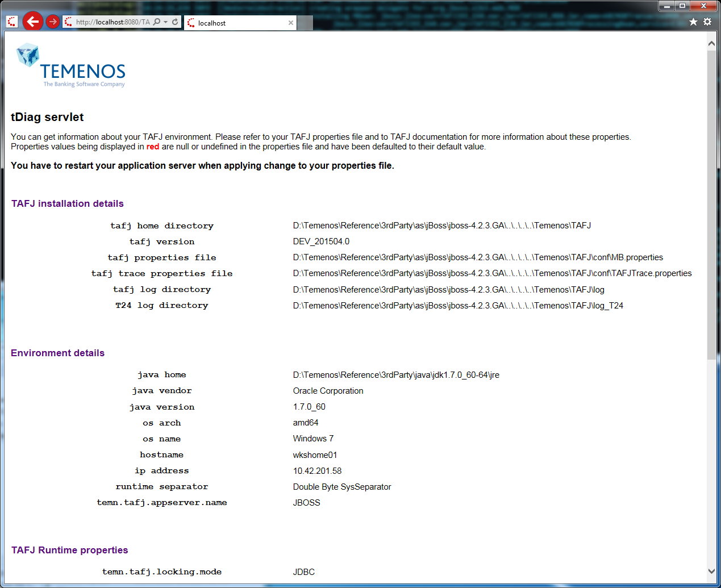Click the scrollbar up arrow

711,43
